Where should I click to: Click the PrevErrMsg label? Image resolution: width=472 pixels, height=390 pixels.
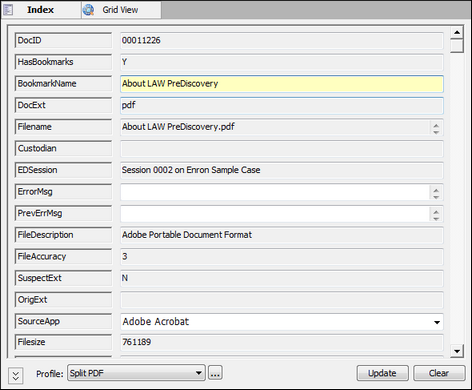[x=63, y=214]
